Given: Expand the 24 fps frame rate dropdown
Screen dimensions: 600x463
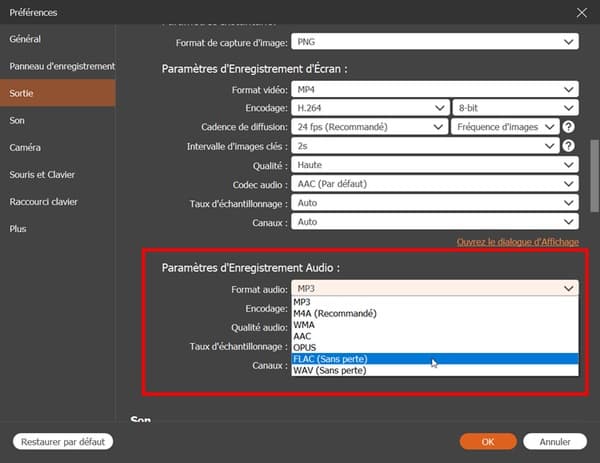Looking at the screenshot, I should [369, 127].
